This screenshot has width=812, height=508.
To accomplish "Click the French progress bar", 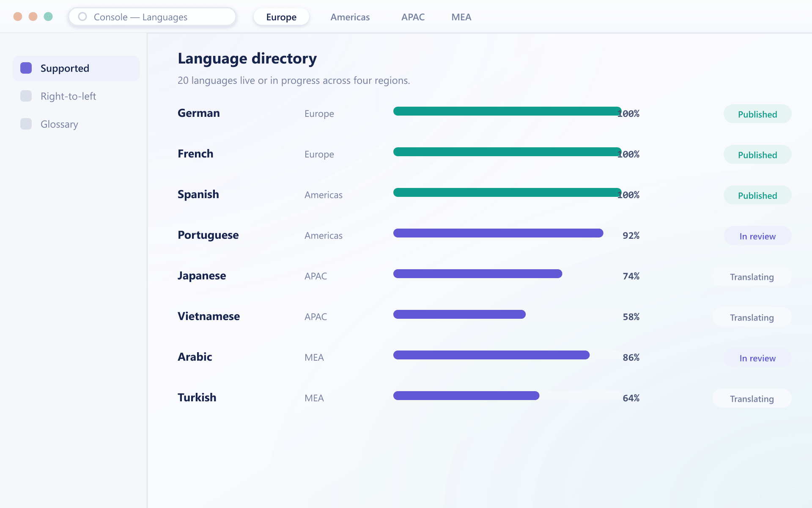I will [507, 152].
